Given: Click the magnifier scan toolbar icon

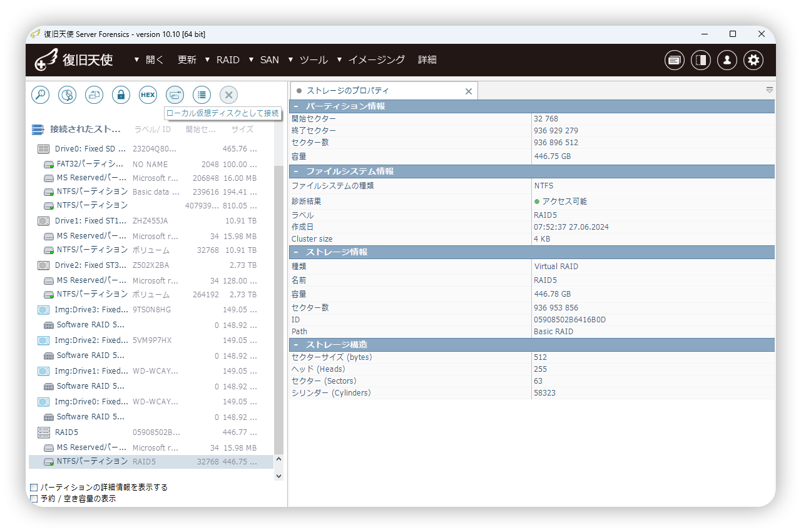Looking at the screenshot, I should [41, 95].
